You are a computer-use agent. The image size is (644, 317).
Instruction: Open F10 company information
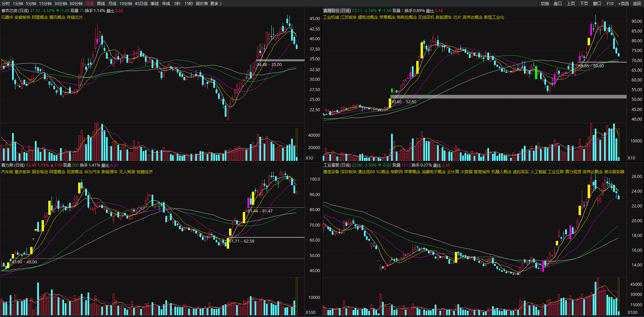tap(610, 3)
